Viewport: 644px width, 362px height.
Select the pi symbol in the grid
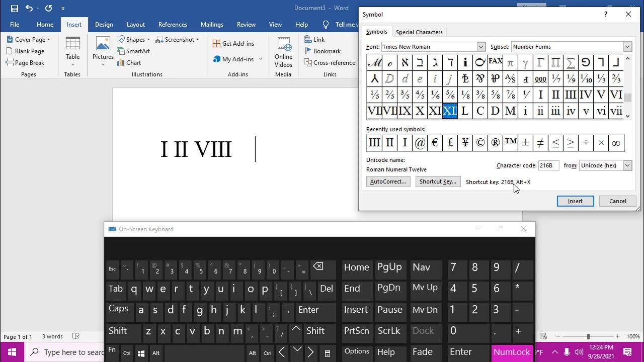(x=510, y=62)
